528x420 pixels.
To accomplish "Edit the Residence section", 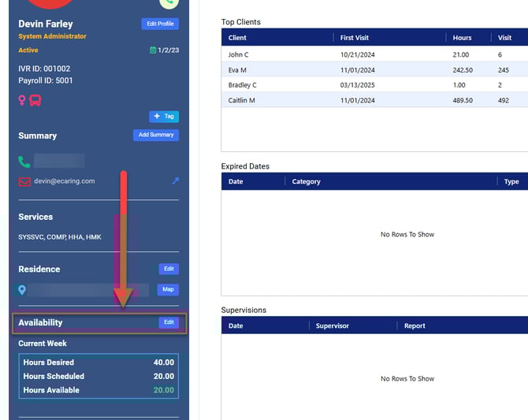I will point(168,269).
